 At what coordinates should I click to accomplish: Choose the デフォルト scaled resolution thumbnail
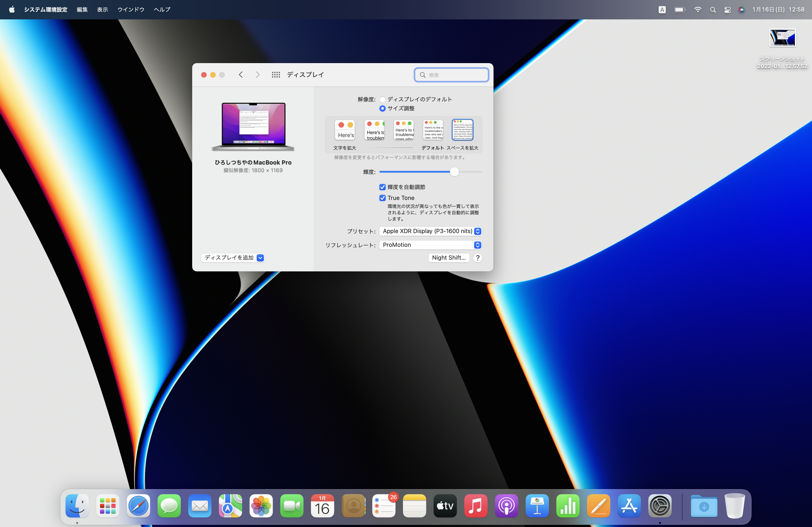[433, 130]
